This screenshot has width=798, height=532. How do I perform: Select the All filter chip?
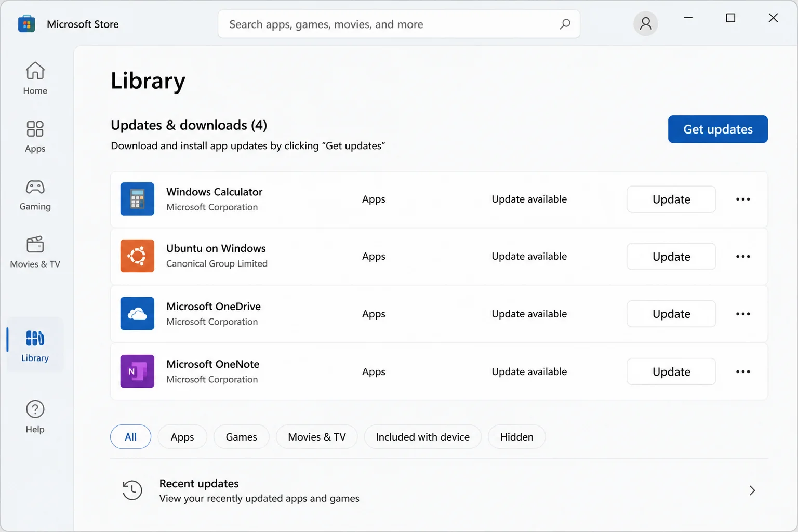[x=130, y=437]
